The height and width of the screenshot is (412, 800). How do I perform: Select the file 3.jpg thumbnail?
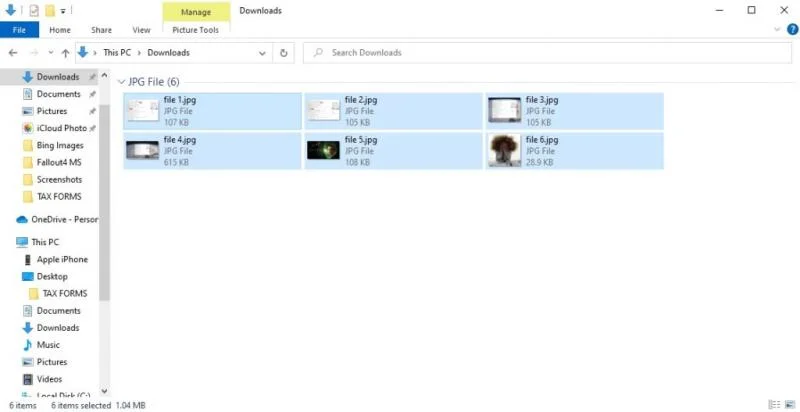click(x=505, y=110)
